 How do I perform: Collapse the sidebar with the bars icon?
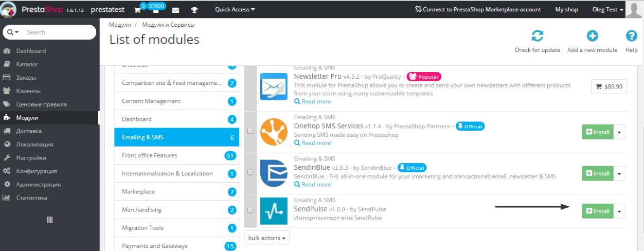pos(50,220)
